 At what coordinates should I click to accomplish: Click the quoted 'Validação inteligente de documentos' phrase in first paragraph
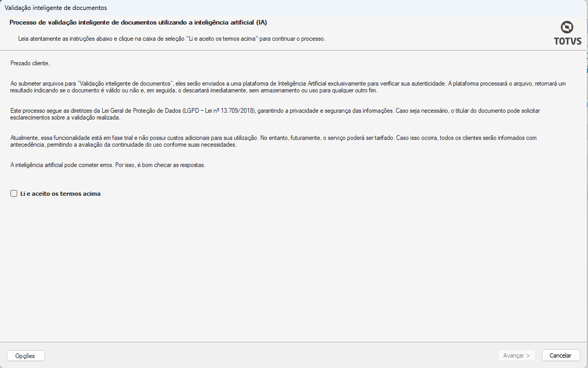126,84
